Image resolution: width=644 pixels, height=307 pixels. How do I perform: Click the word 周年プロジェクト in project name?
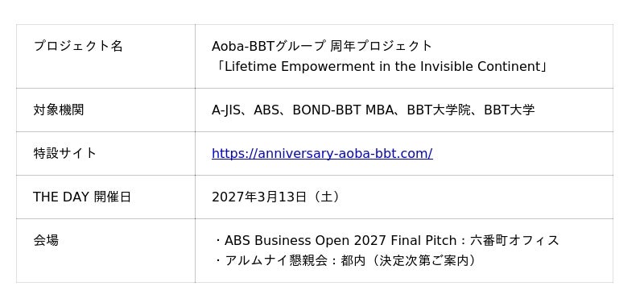[x=381, y=46]
